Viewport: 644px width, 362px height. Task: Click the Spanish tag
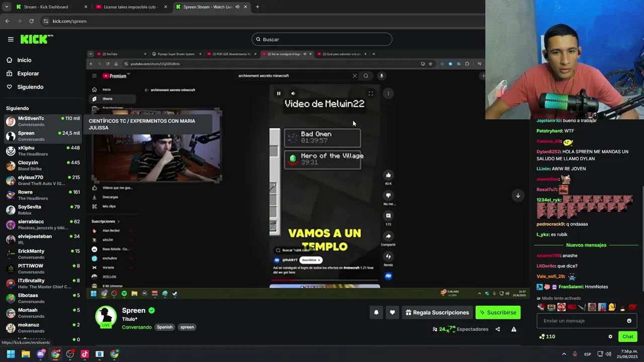(165, 327)
